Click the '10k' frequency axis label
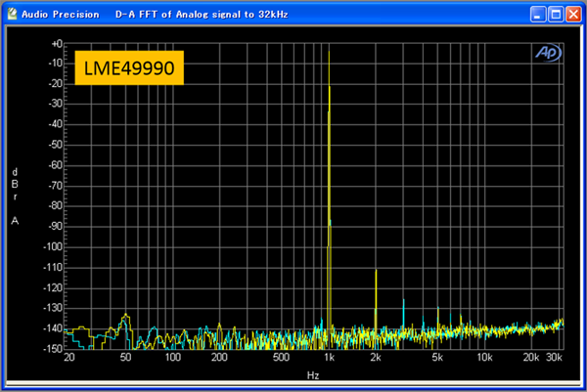This screenshot has width=587, height=392. [x=484, y=358]
